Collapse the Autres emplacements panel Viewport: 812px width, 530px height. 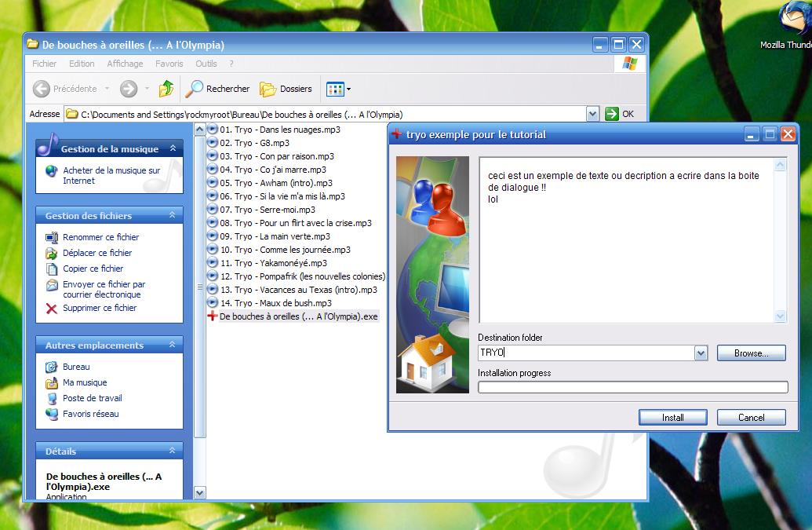tap(172, 345)
